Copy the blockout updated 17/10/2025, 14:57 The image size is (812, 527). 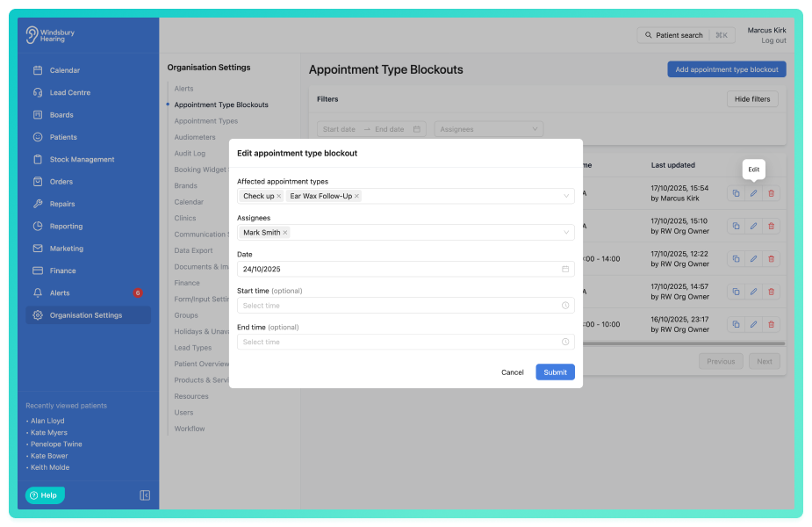tap(736, 292)
